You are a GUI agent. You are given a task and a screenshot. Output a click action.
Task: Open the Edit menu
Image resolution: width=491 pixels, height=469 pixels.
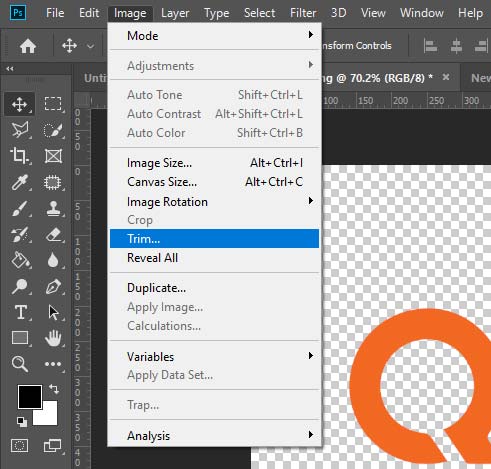coord(89,13)
